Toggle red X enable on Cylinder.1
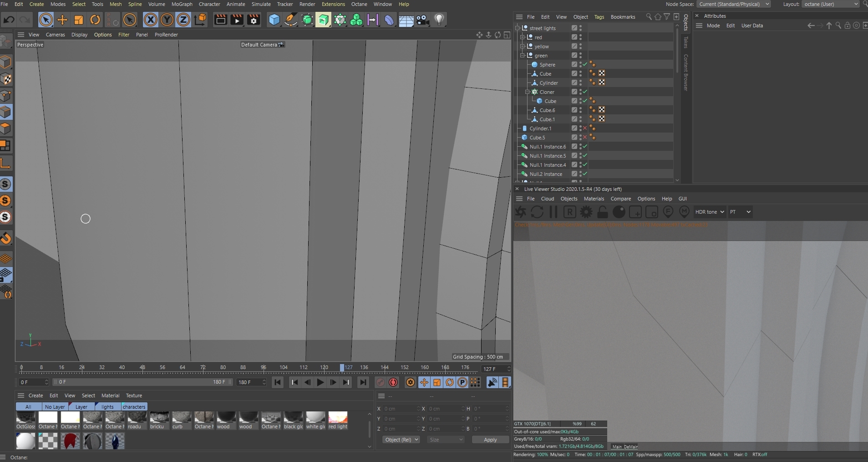 coord(585,128)
